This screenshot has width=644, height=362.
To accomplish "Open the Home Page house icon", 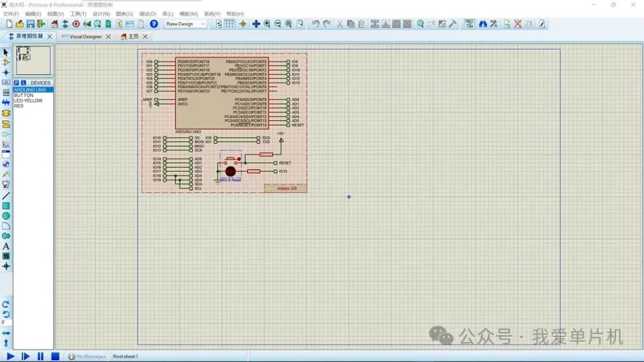I will 54,24.
